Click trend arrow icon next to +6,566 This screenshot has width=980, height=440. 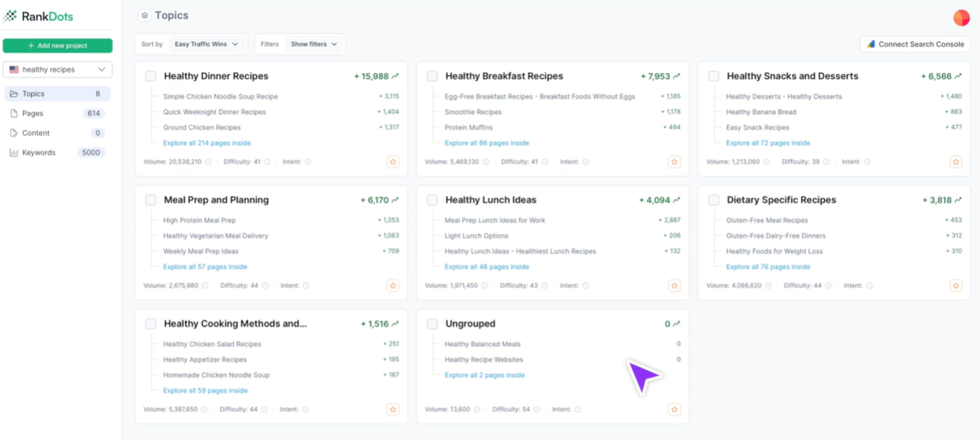coord(958,76)
